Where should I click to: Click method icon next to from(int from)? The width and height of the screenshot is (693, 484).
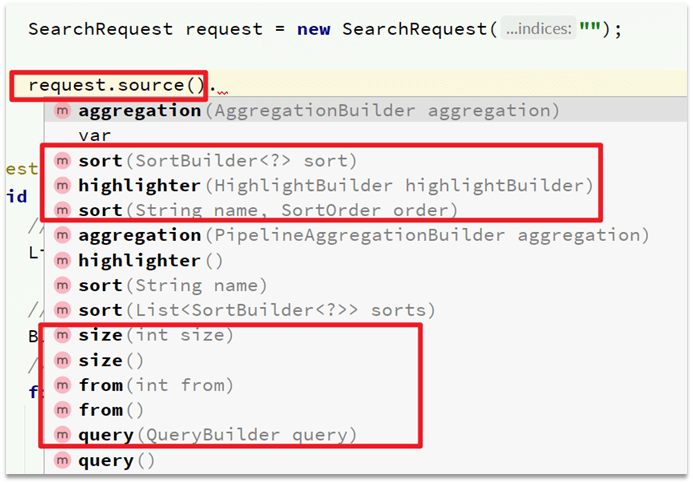click(62, 385)
